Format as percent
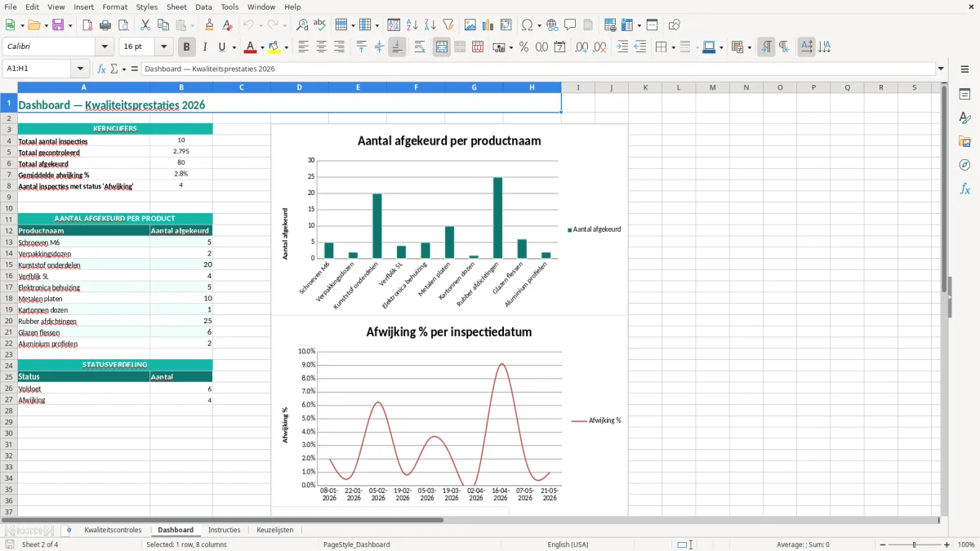 (x=523, y=47)
